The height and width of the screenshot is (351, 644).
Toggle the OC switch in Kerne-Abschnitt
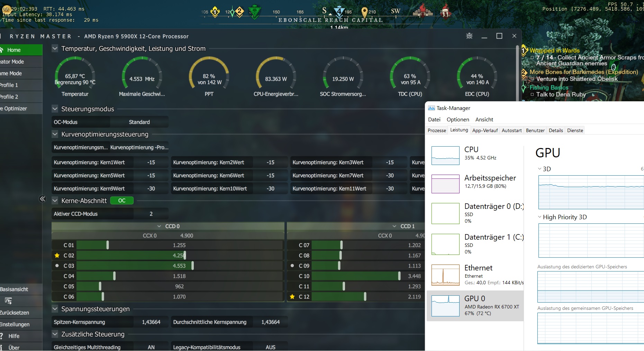point(122,201)
